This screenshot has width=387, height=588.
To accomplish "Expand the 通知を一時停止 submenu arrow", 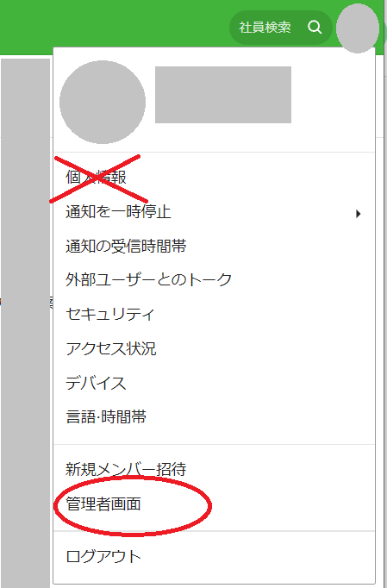I will point(358,214).
